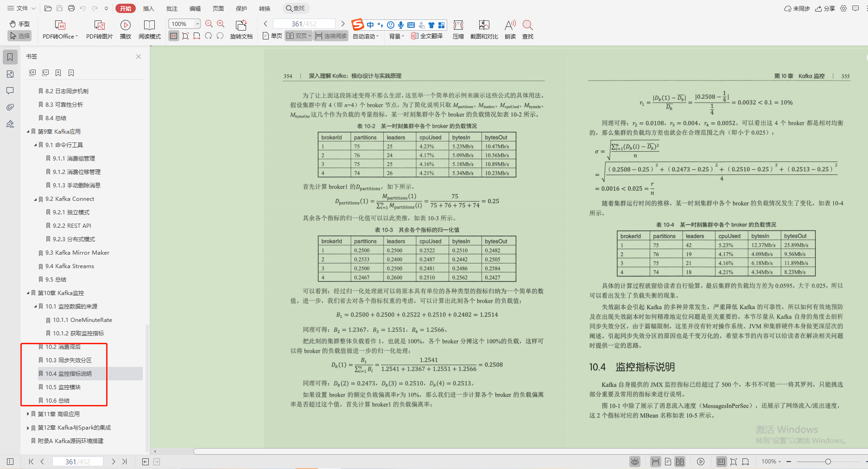868x469 pixels.
Task: Jump to last page in status bar
Action: pyautogui.click(x=124, y=462)
